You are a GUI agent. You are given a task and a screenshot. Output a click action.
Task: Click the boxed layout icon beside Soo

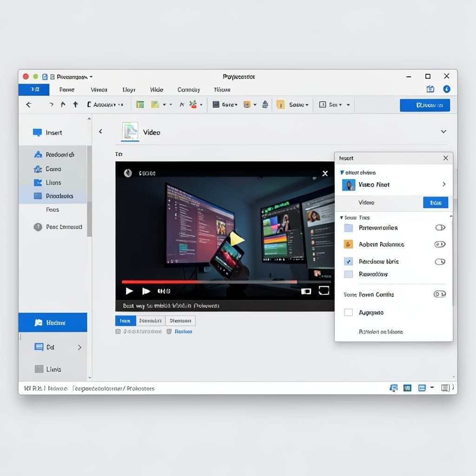click(323, 105)
